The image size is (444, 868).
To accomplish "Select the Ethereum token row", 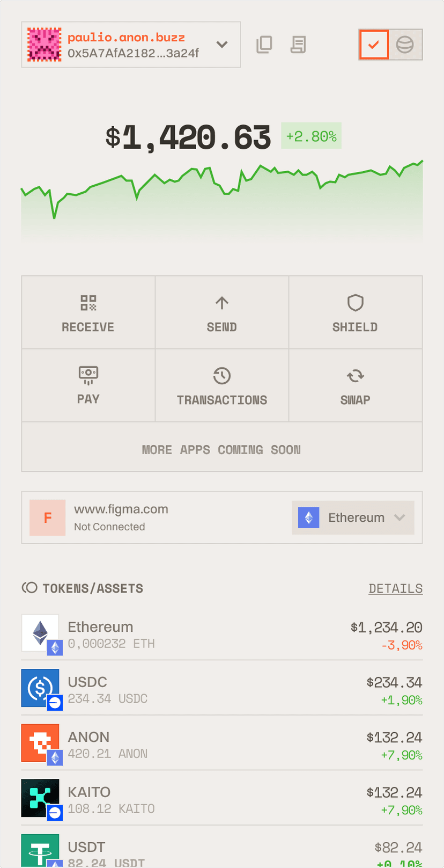I will [222, 634].
